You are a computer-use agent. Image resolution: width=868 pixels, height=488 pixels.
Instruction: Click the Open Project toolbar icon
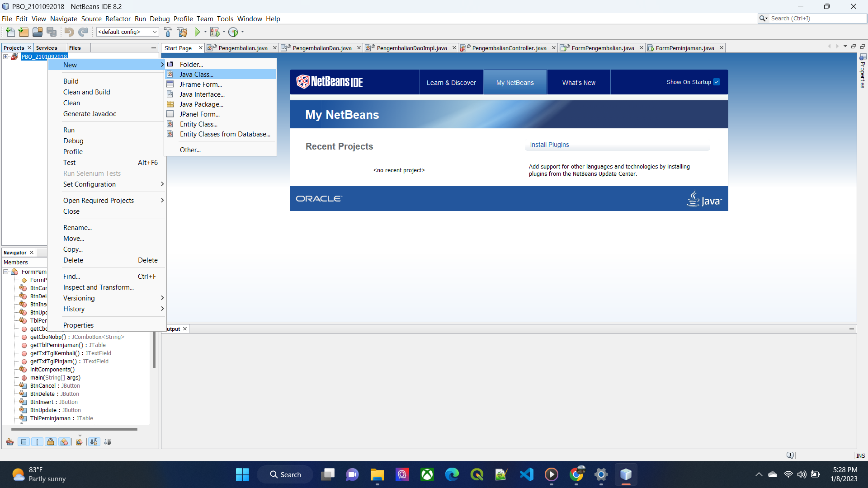tap(38, 32)
